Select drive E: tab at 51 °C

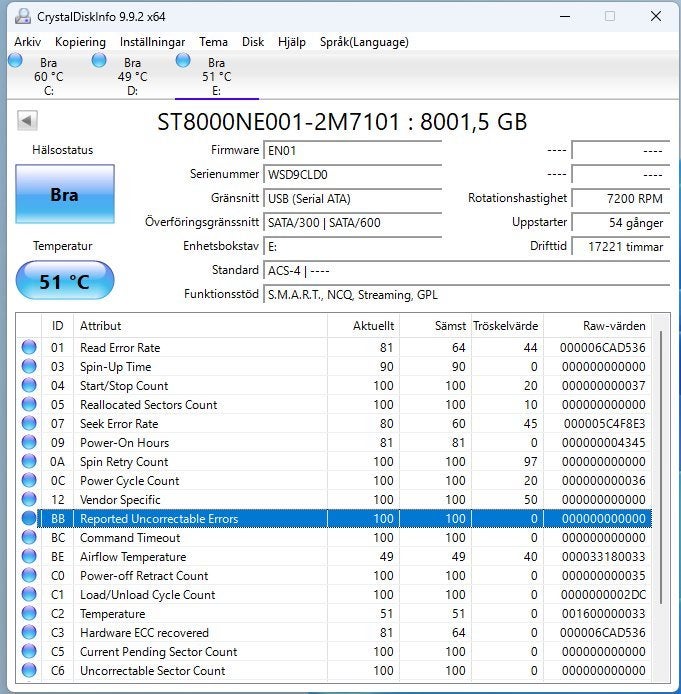pos(216,76)
